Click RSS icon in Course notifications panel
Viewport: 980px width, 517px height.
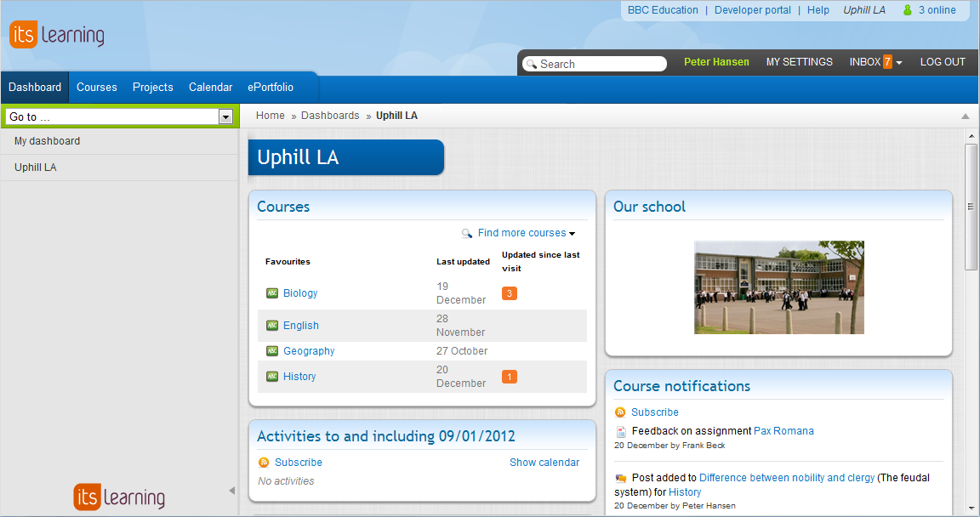(620, 412)
